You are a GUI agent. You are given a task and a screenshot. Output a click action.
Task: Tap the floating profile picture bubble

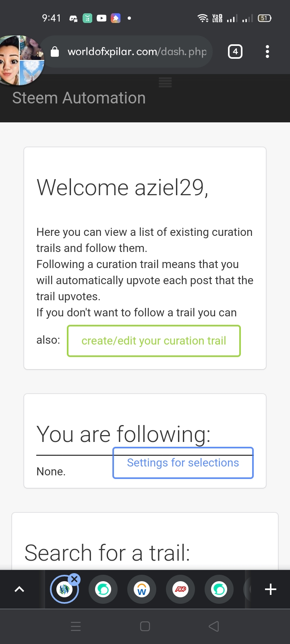tap(19, 60)
